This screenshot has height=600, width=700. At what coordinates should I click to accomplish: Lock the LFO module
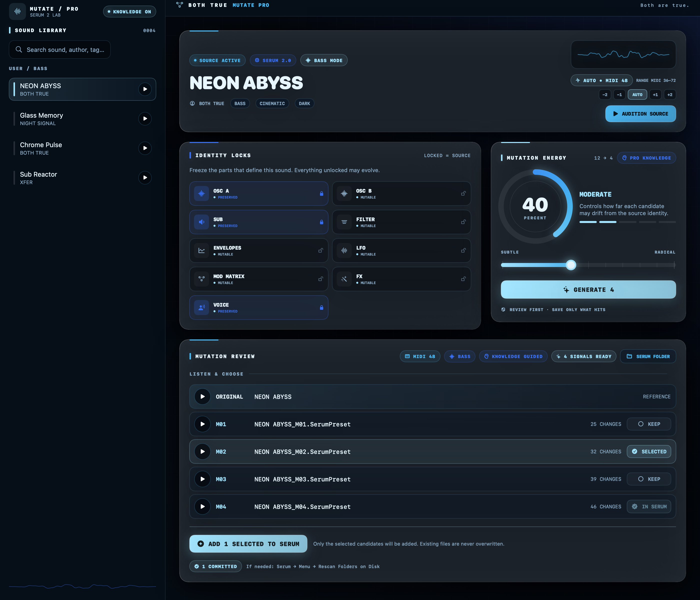pyautogui.click(x=463, y=251)
